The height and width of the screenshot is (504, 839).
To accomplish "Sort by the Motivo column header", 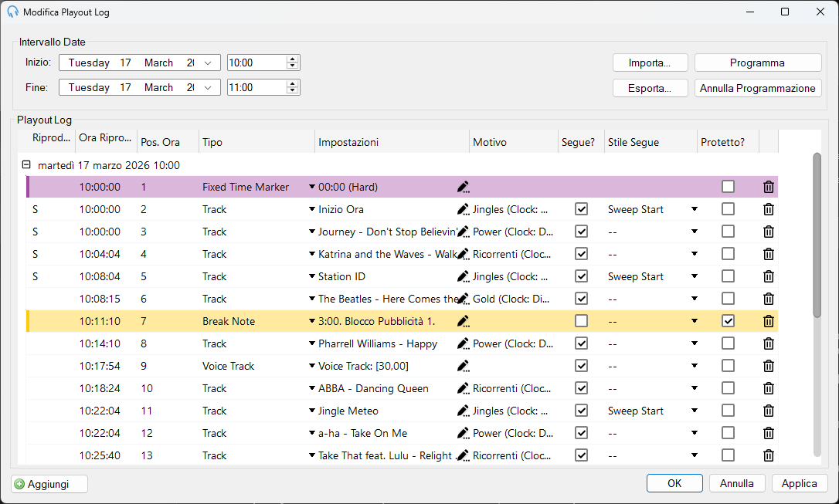I will coord(514,142).
